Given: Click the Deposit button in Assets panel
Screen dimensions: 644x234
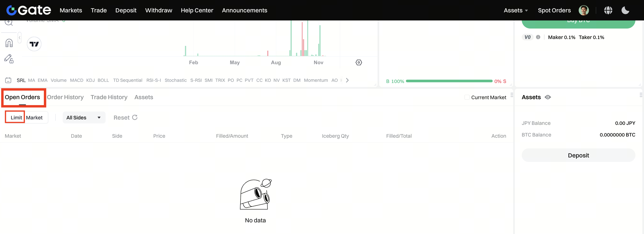Looking at the screenshot, I should (578, 156).
